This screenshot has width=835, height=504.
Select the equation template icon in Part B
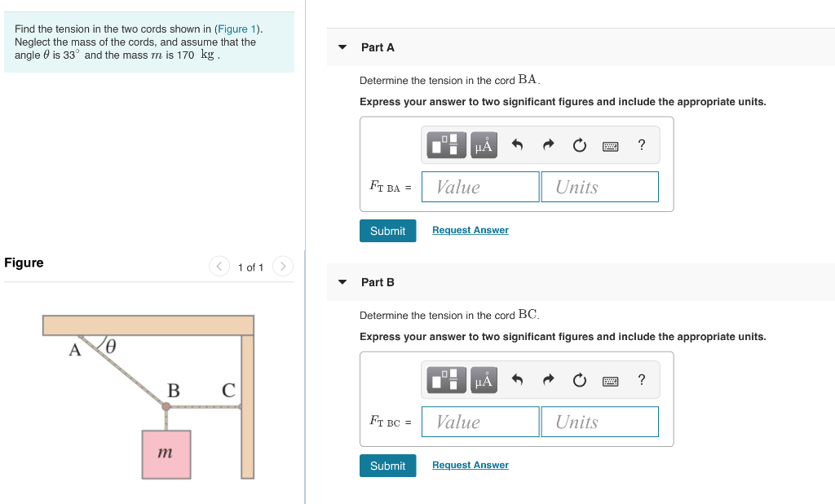pos(445,379)
